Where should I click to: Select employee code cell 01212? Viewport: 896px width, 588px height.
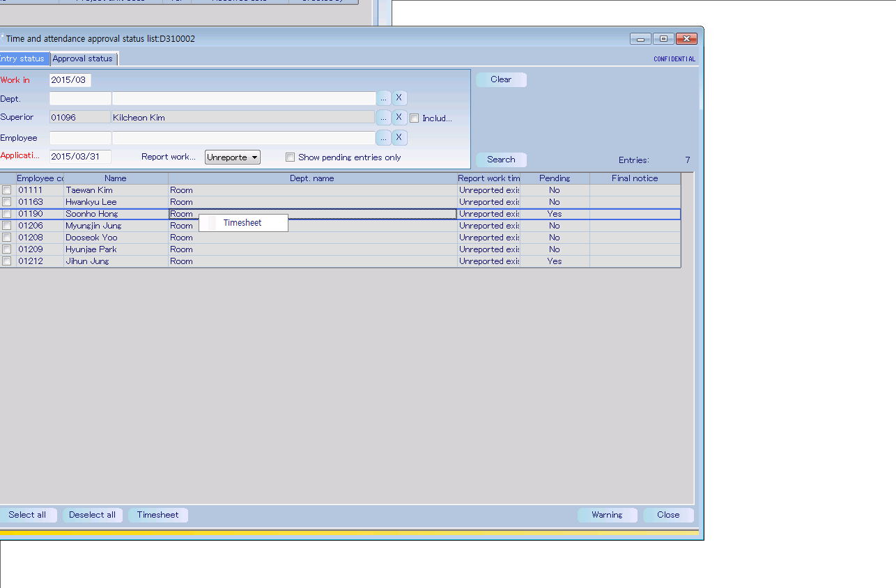pyautogui.click(x=40, y=261)
